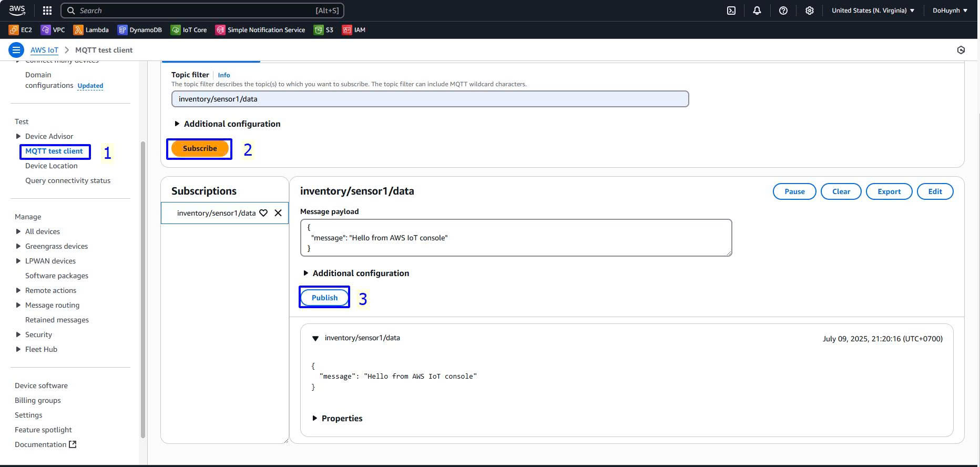Open the settings gear in the header
Image resolution: width=980 pixels, height=467 pixels.
[810, 11]
